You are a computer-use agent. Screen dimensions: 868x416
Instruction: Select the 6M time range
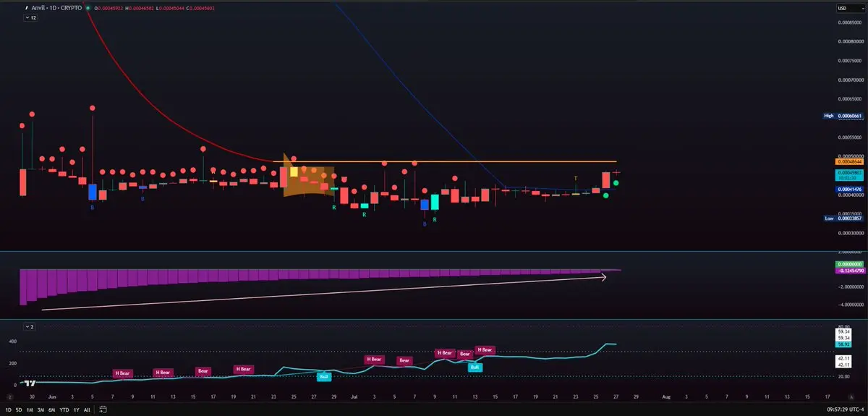[x=52, y=409]
